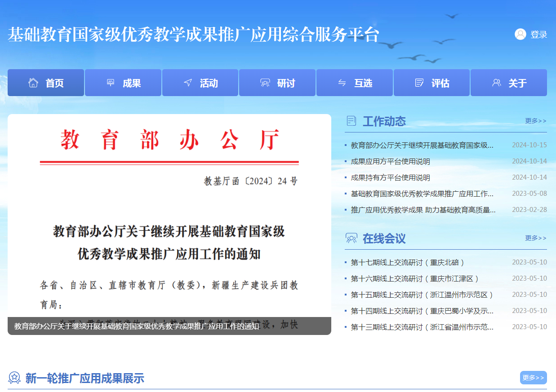
Task: Click the 成果 presentation board icon
Action: [x=111, y=83]
